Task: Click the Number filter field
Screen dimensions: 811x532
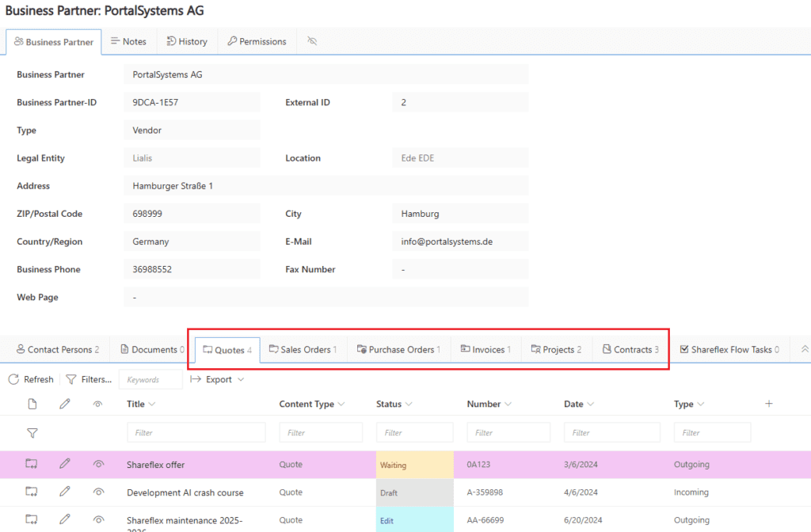Action: 508,432
